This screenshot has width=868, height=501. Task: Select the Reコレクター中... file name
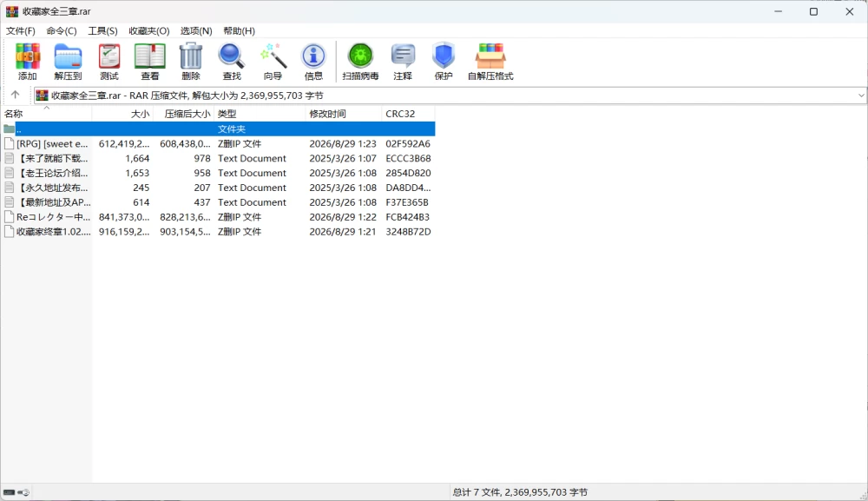(x=53, y=217)
